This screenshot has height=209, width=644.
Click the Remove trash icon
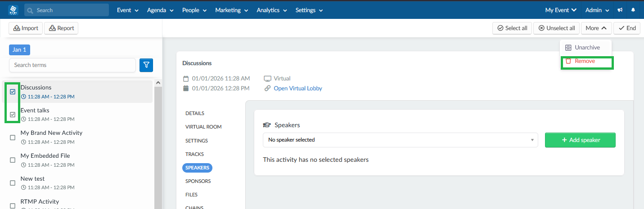568,61
